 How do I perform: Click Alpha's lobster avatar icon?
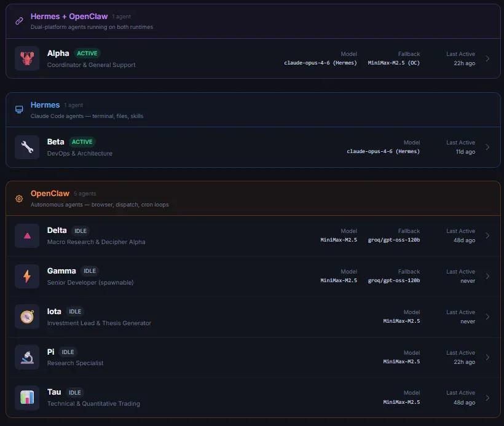26,58
